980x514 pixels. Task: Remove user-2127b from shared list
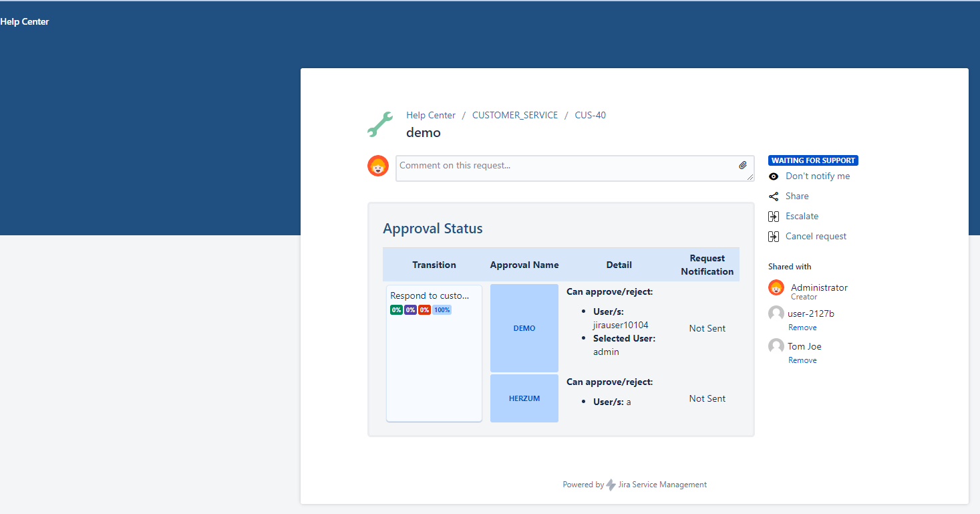[802, 328]
